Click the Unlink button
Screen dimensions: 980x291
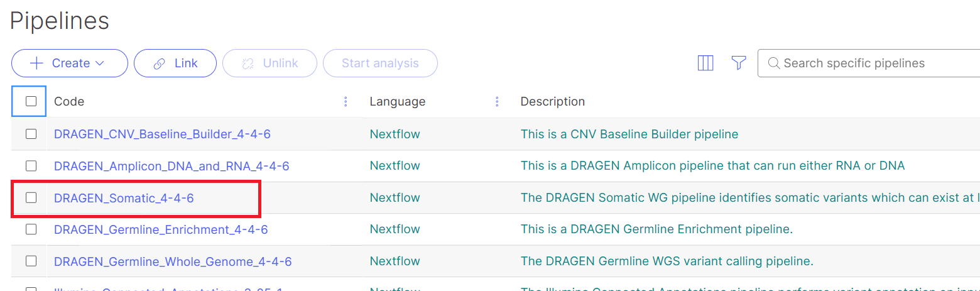269,63
